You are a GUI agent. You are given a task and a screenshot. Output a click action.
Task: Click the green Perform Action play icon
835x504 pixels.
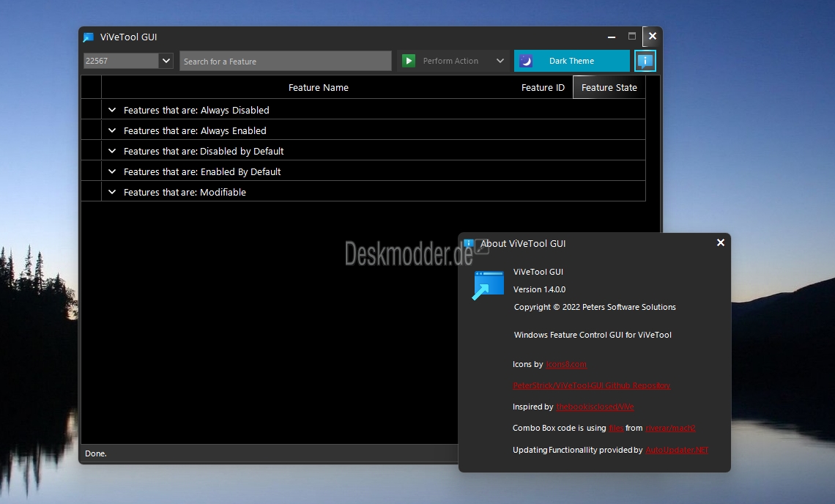[x=409, y=61]
